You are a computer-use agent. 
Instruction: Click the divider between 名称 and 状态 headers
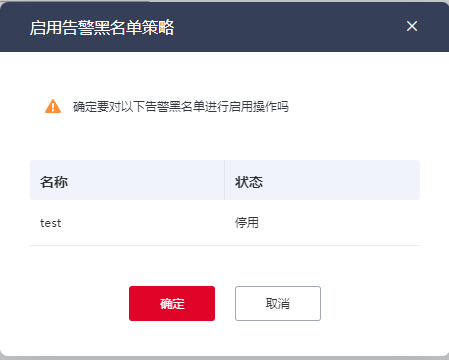224,180
